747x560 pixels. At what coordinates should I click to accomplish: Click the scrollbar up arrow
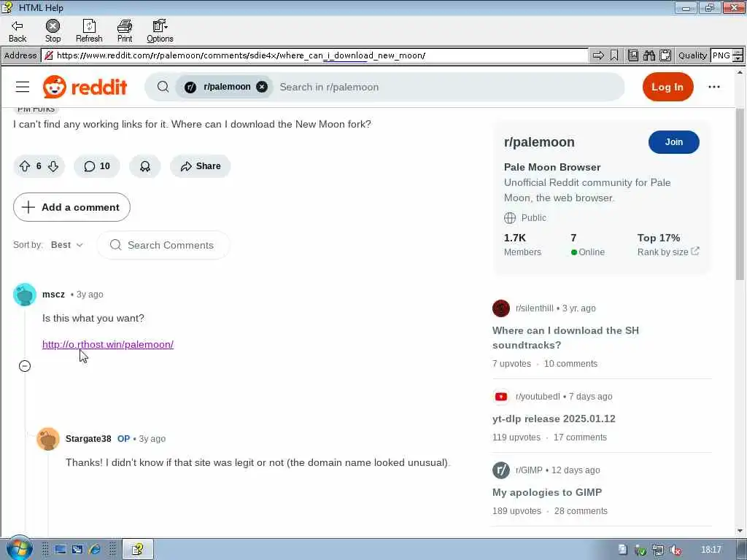[x=740, y=73]
